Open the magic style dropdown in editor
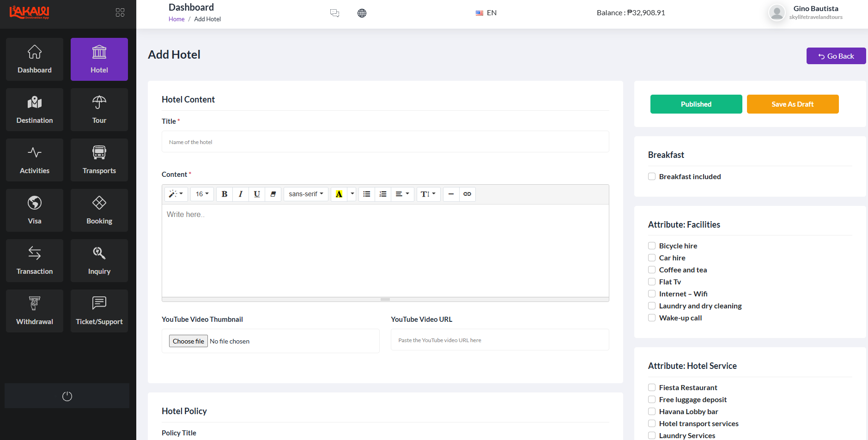868x440 pixels. (176, 194)
